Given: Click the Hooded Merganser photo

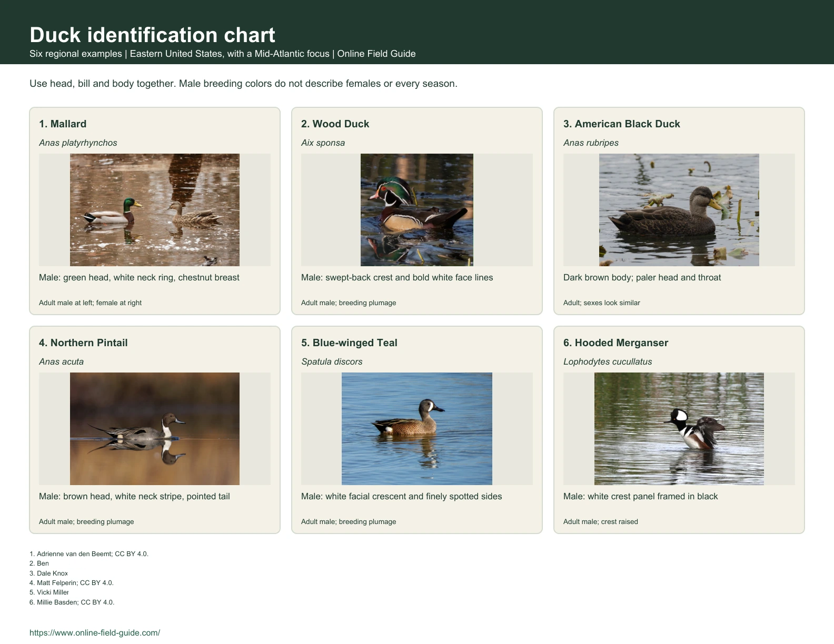Looking at the screenshot, I should coord(679,429).
